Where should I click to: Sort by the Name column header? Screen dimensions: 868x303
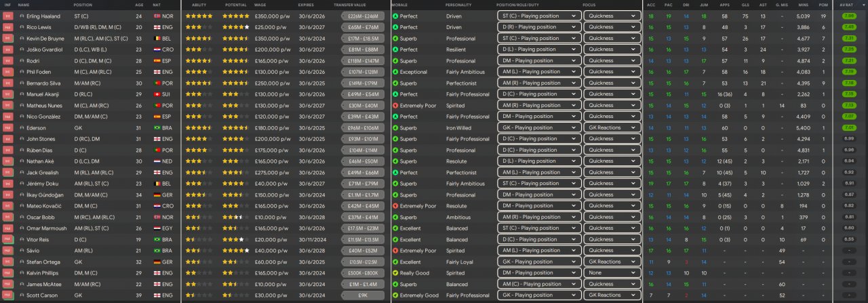(x=24, y=4)
